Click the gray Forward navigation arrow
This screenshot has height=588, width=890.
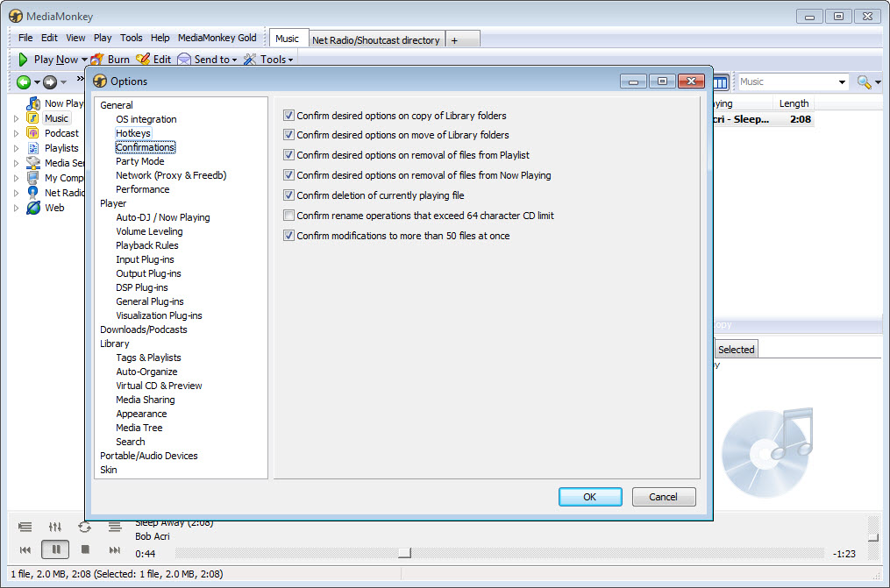[x=50, y=82]
